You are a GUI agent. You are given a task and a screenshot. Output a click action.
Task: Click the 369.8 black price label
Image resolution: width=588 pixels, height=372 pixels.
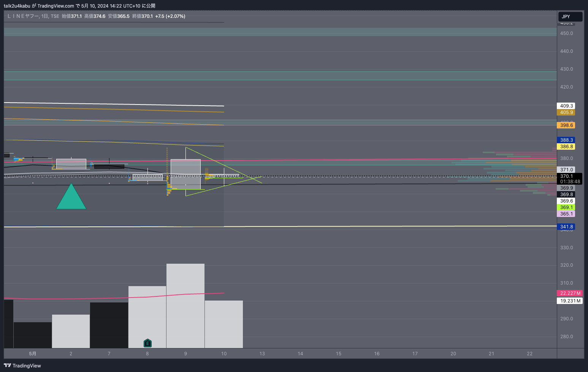point(566,195)
